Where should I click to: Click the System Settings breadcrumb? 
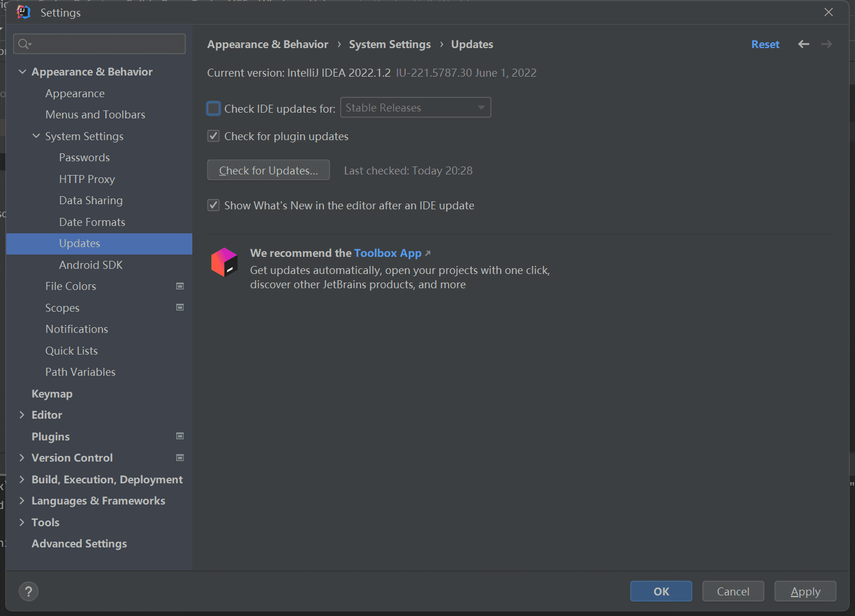[390, 44]
